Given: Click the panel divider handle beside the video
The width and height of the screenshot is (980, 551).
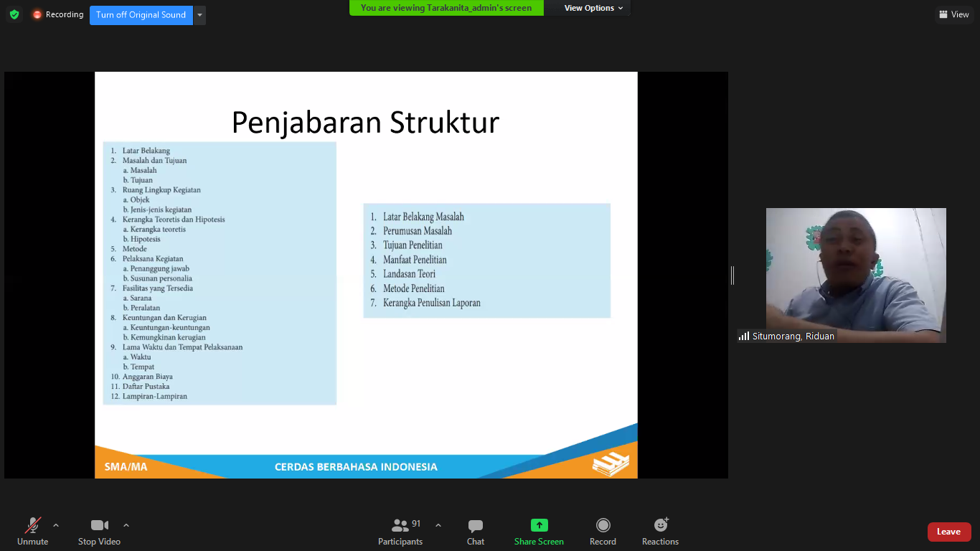Looking at the screenshot, I should pyautogui.click(x=732, y=275).
